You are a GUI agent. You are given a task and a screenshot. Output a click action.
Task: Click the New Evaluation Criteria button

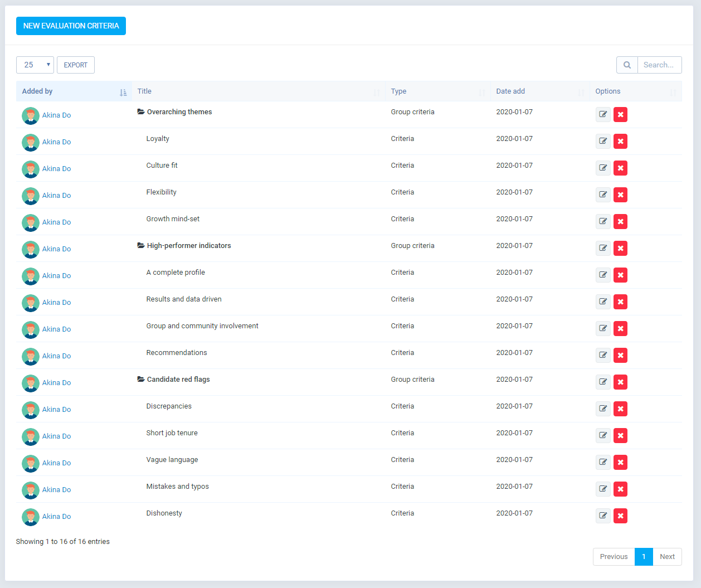(71, 26)
